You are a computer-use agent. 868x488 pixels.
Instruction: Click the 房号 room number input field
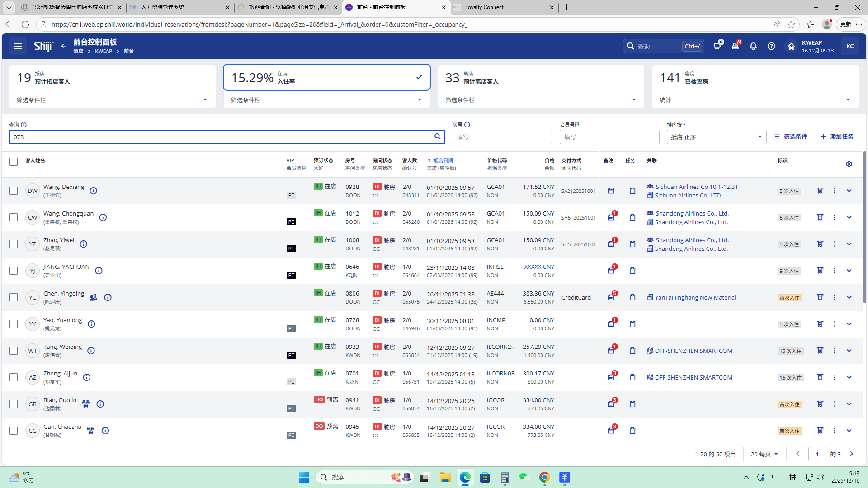502,137
